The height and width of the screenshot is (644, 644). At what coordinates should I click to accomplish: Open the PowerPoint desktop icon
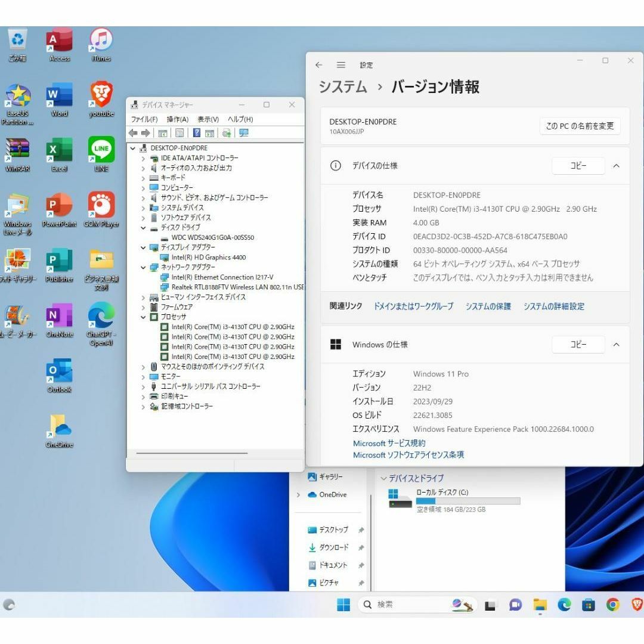click(60, 209)
